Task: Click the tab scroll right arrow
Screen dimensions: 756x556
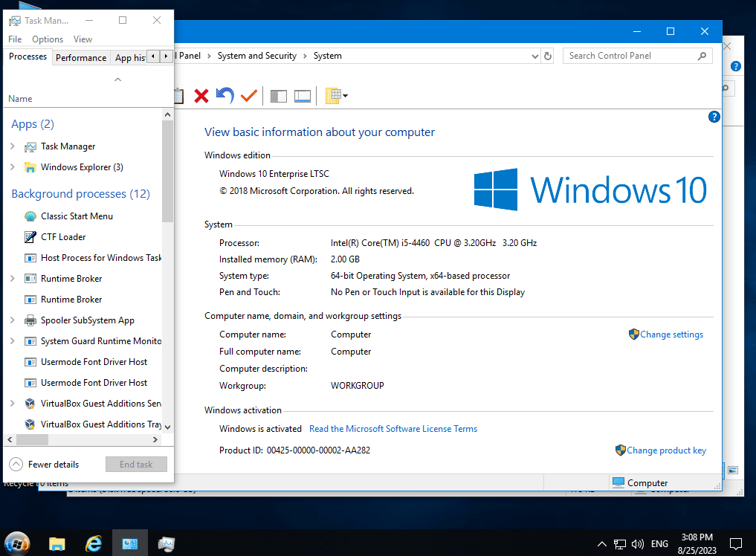Action: [x=166, y=56]
